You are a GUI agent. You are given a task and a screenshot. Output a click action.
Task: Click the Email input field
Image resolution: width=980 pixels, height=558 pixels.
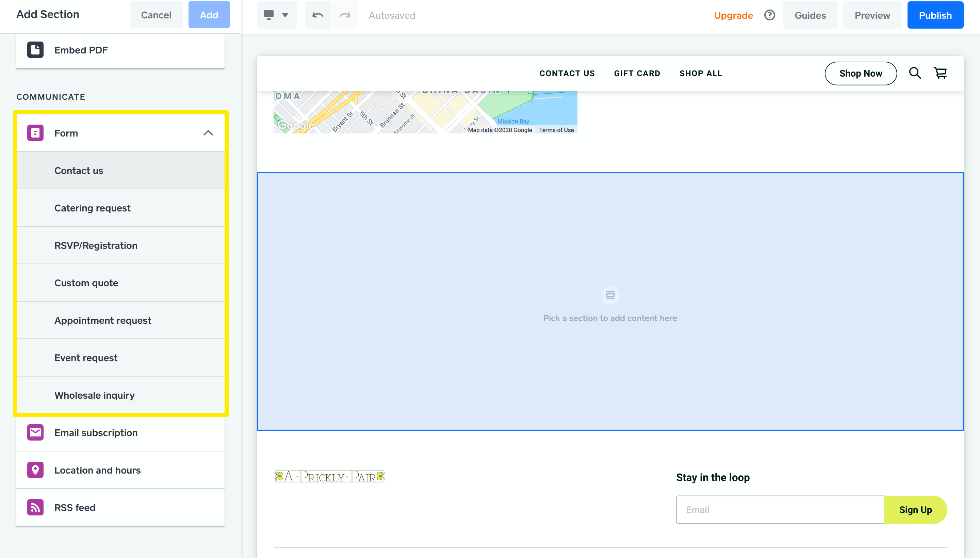[x=780, y=510]
